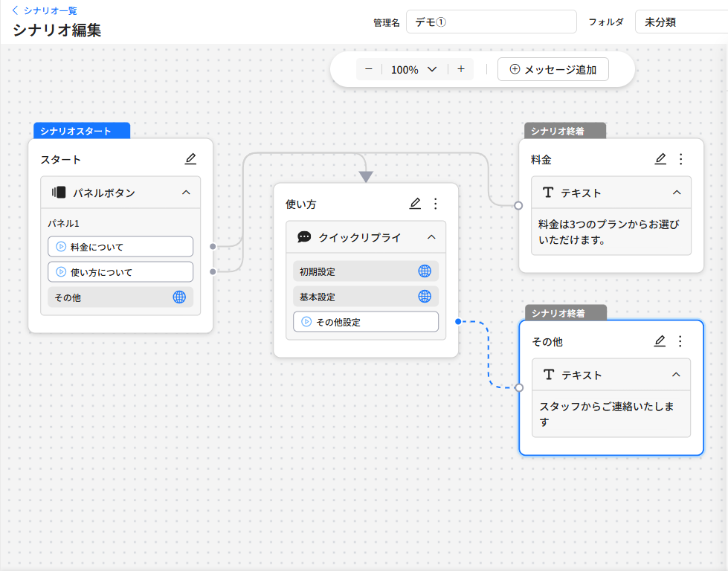Click the 管理名 text field

pos(492,22)
